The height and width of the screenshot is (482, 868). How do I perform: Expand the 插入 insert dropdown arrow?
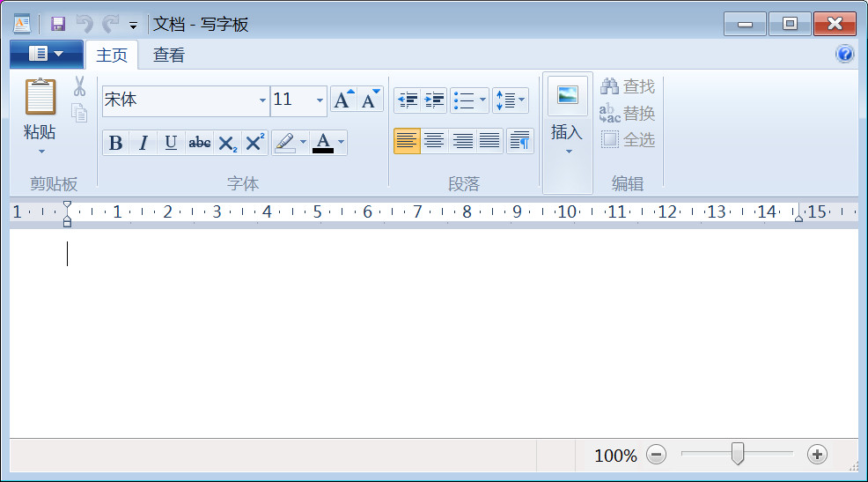pos(569,152)
